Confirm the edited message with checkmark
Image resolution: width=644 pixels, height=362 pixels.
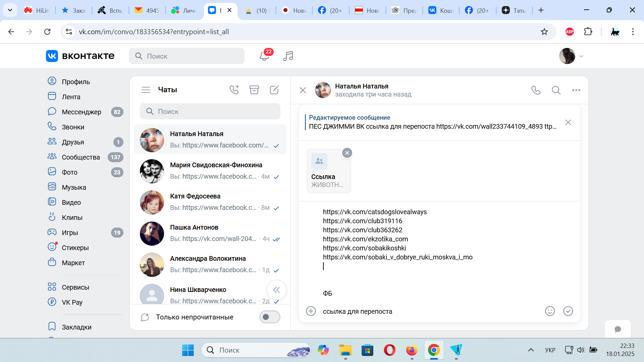click(568, 311)
